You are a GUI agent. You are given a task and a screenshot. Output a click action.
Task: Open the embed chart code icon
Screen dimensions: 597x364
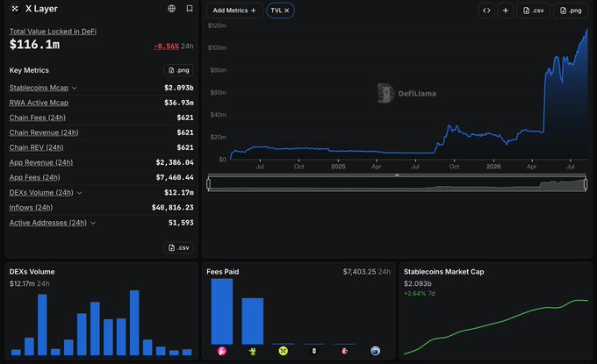tap(486, 11)
